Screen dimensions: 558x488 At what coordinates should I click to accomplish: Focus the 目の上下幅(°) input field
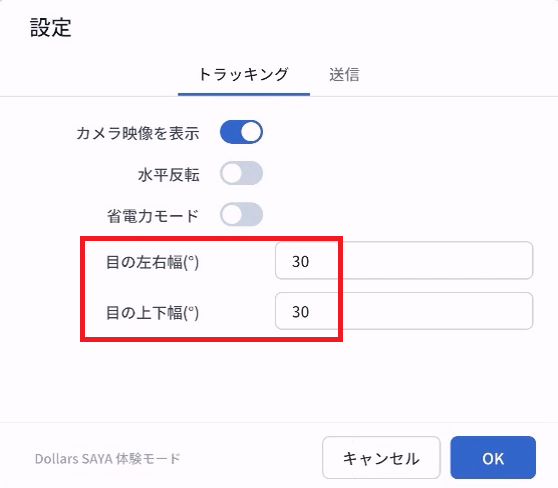click(x=404, y=311)
